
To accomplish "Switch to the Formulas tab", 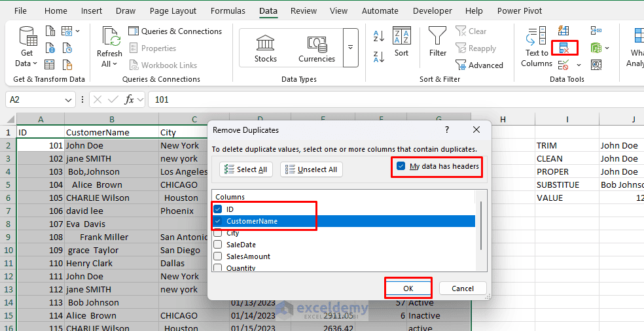I will tap(228, 11).
